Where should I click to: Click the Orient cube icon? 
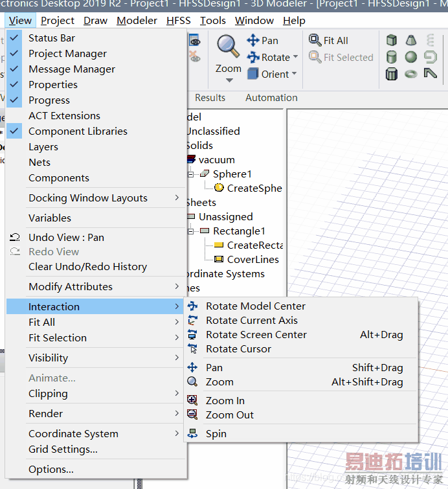click(x=253, y=74)
